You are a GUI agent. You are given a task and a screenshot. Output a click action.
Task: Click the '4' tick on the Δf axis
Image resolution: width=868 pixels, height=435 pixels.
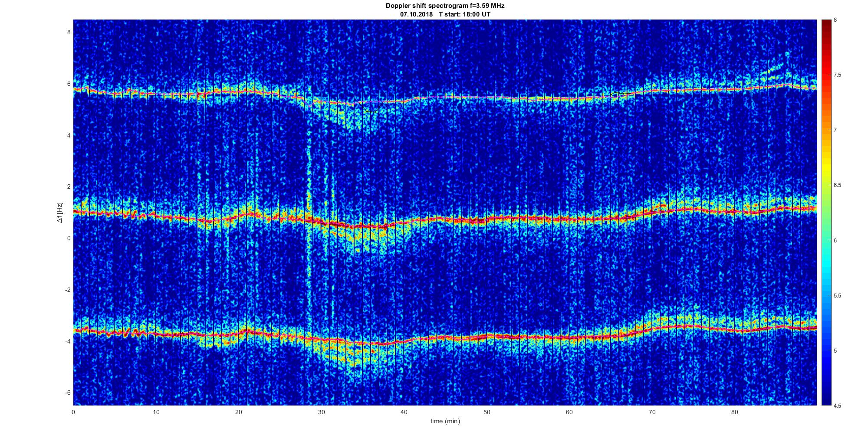click(x=69, y=135)
